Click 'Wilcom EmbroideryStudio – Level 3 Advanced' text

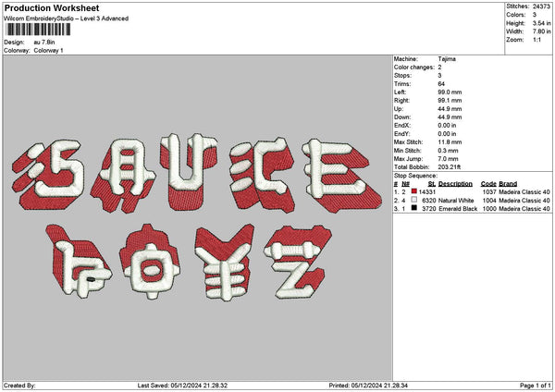click(x=67, y=18)
